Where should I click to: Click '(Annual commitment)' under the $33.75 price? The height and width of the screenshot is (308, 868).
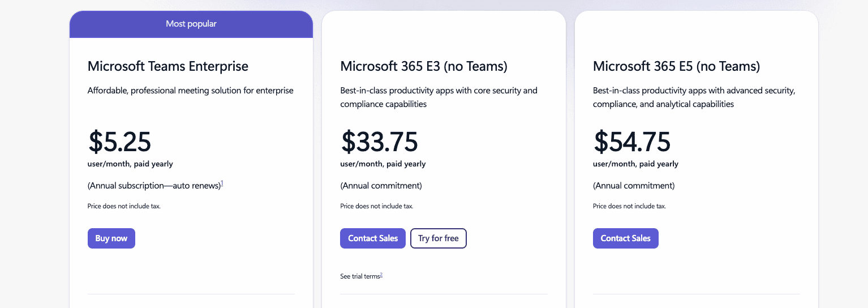tap(381, 186)
